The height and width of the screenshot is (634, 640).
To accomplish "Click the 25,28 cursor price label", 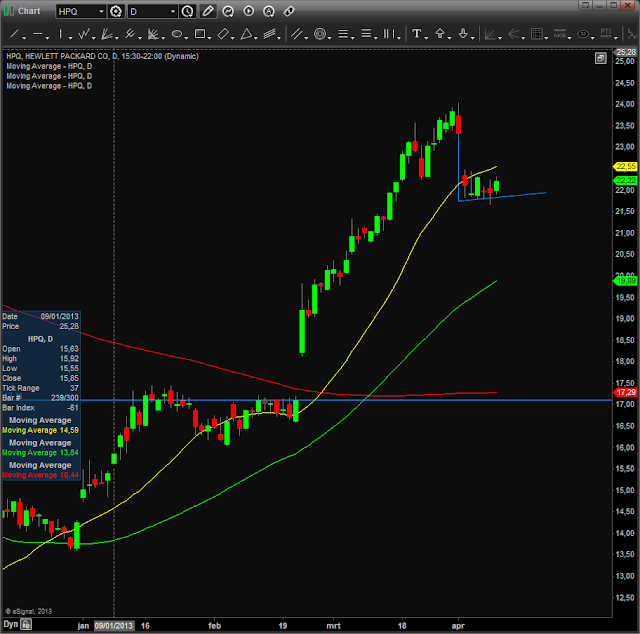I will [625, 52].
